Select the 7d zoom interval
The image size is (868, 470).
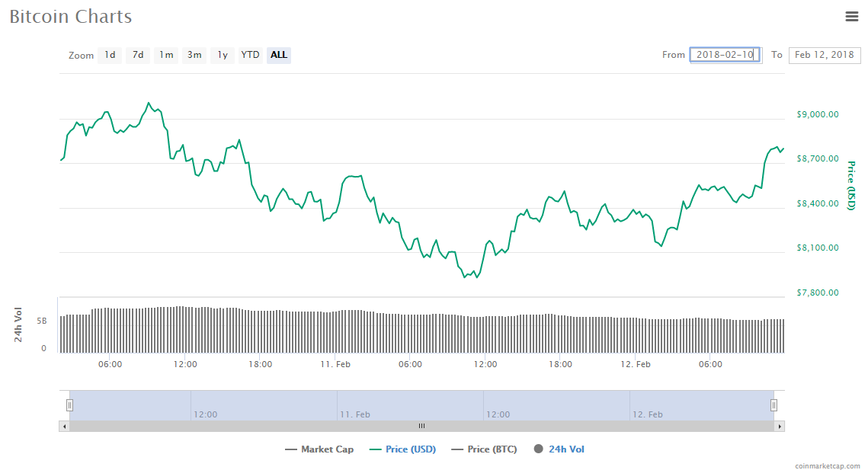pos(137,55)
